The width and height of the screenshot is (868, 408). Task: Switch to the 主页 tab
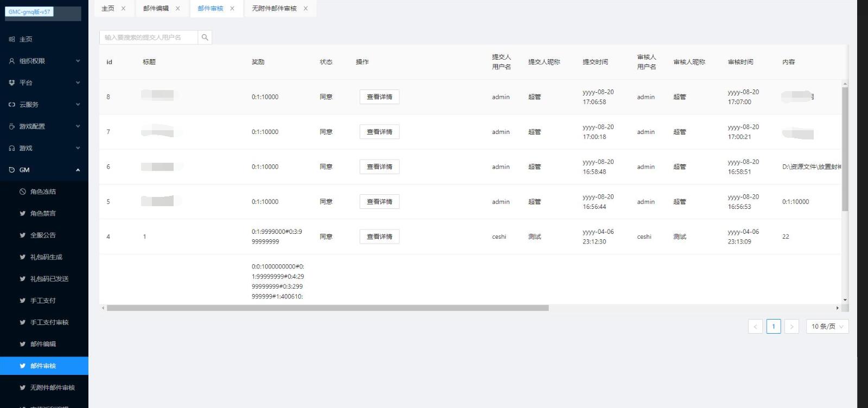[x=108, y=9]
